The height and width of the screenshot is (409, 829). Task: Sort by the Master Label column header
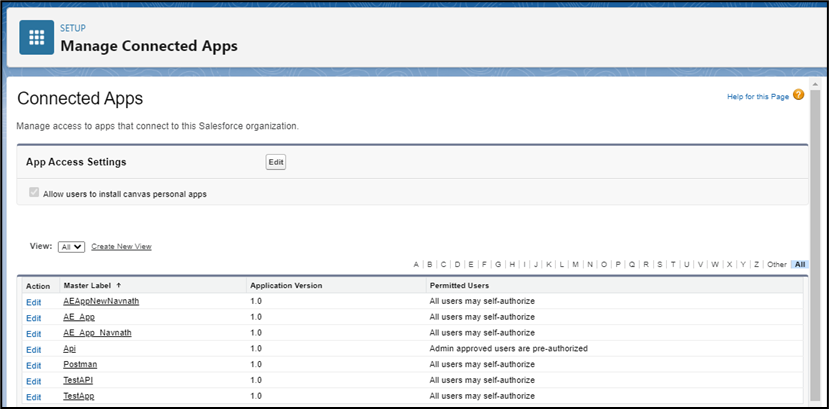[92, 285]
